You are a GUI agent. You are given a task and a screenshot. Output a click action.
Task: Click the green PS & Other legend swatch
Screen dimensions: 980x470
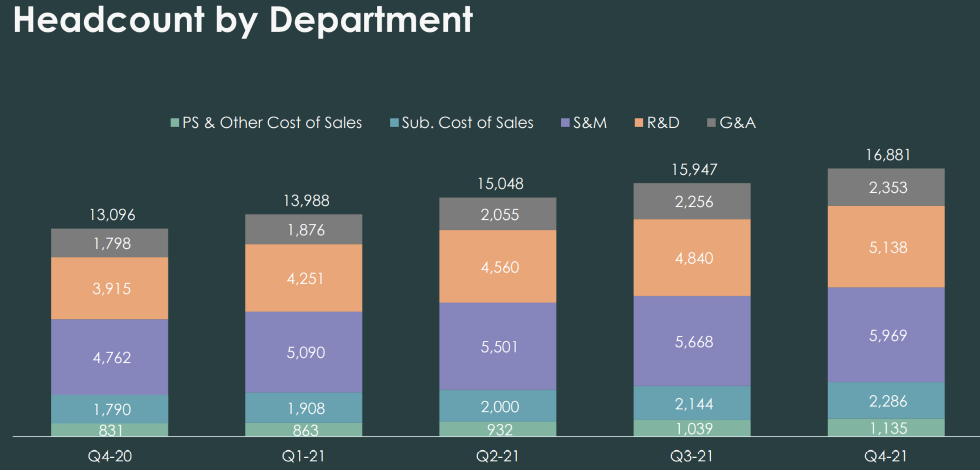[175, 123]
